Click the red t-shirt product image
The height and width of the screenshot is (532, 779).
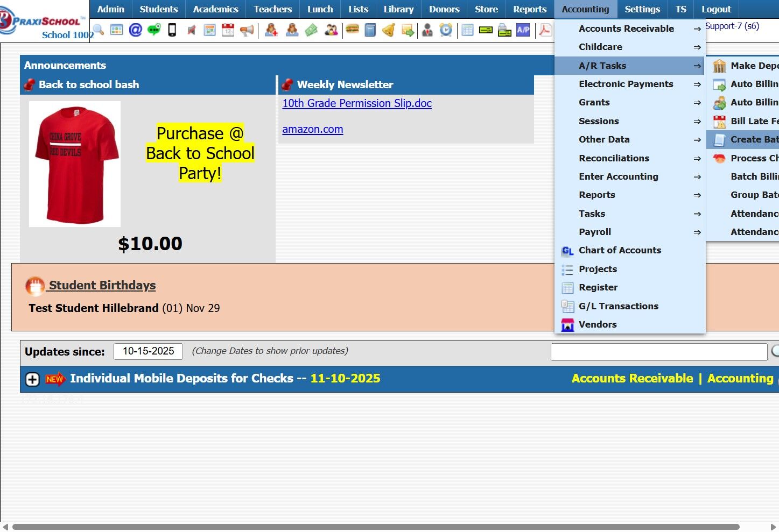[x=75, y=164]
